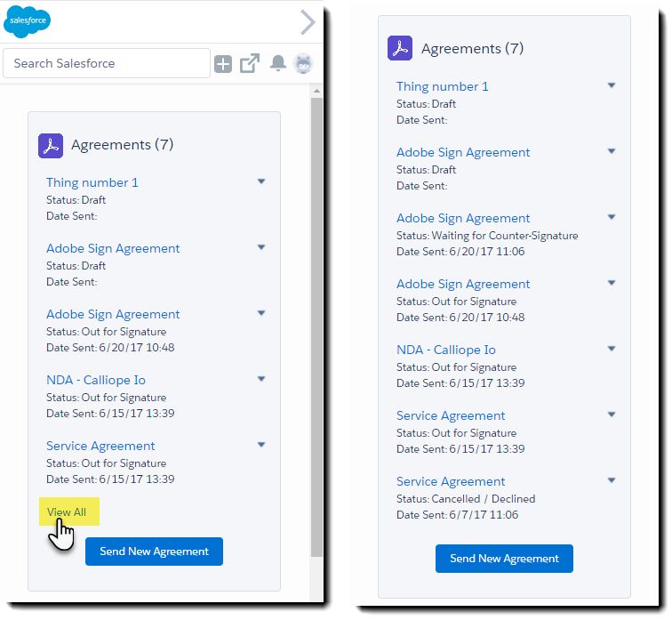Expand dropdown arrow for Thing number 1 left panel
Image resolution: width=672 pixels, height=620 pixels.
click(x=261, y=181)
